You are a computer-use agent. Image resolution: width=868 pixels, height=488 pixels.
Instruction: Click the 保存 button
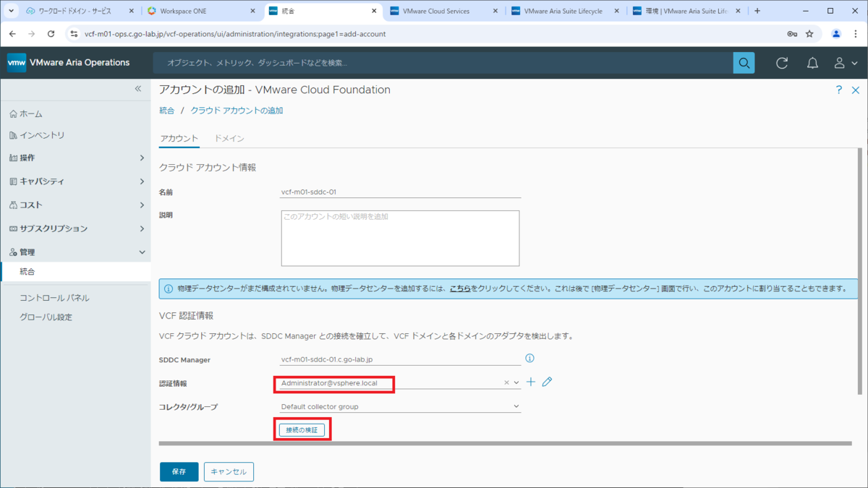click(x=179, y=471)
